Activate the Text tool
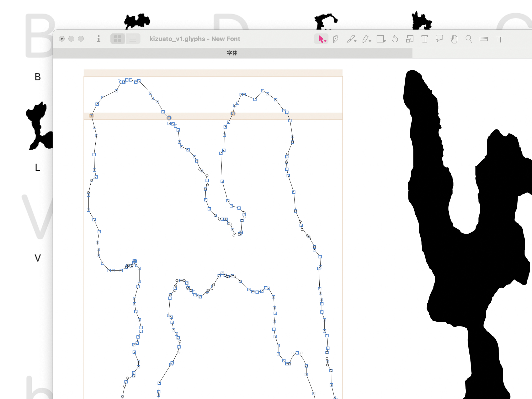Screen dimensions: 532x399 point(425,39)
